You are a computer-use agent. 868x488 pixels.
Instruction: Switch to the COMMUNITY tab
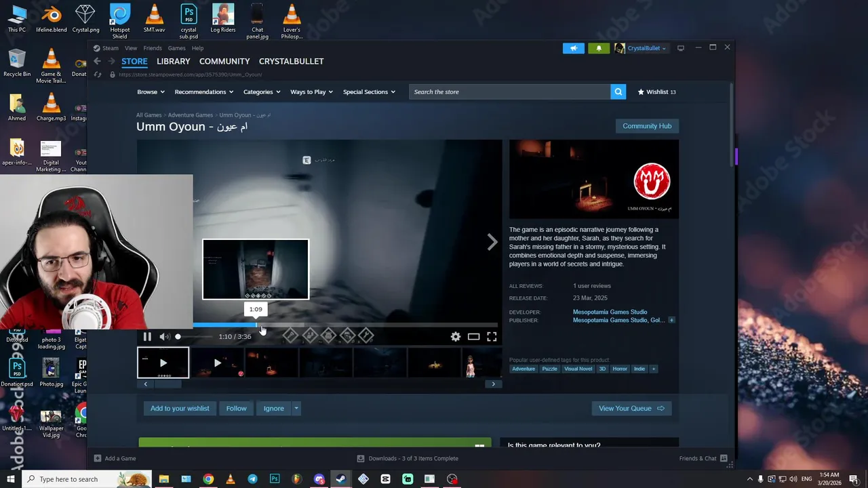pos(224,61)
